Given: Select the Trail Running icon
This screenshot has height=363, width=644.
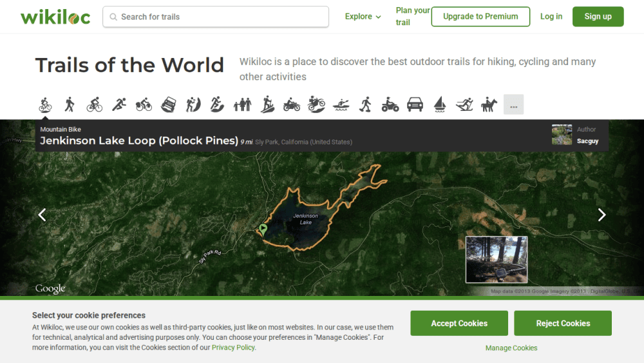Looking at the screenshot, I should [217, 104].
